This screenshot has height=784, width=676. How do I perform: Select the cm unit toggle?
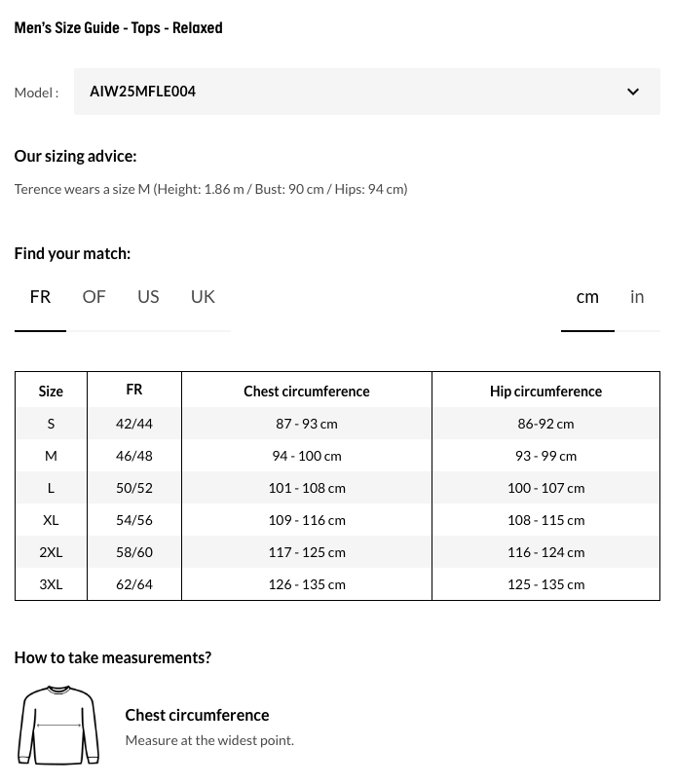587,297
